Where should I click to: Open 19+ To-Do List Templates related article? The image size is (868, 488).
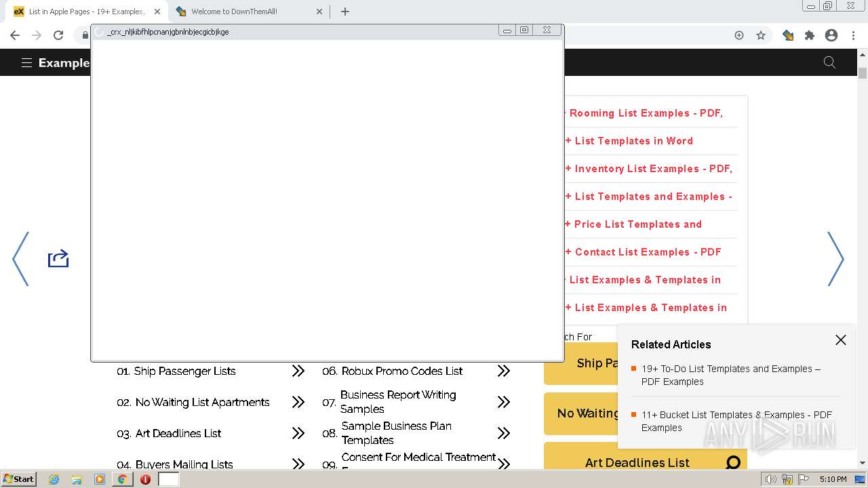click(x=731, y=375)
